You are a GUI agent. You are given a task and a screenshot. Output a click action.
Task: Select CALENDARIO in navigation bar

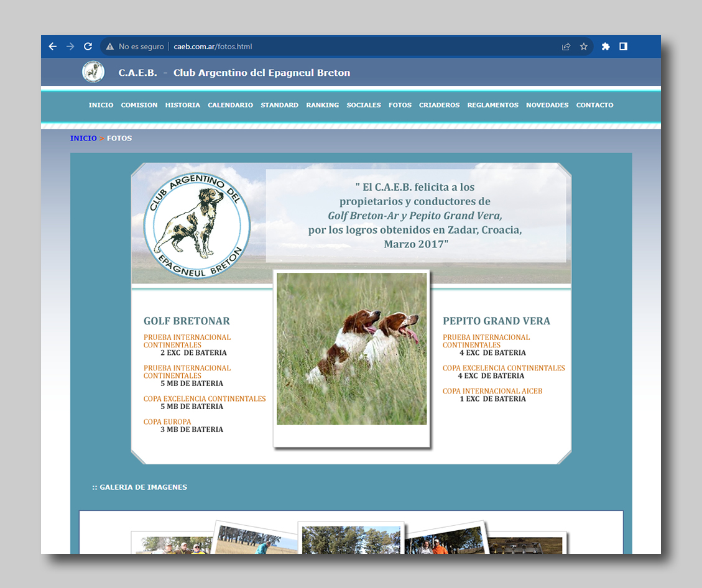coord(230,105)
